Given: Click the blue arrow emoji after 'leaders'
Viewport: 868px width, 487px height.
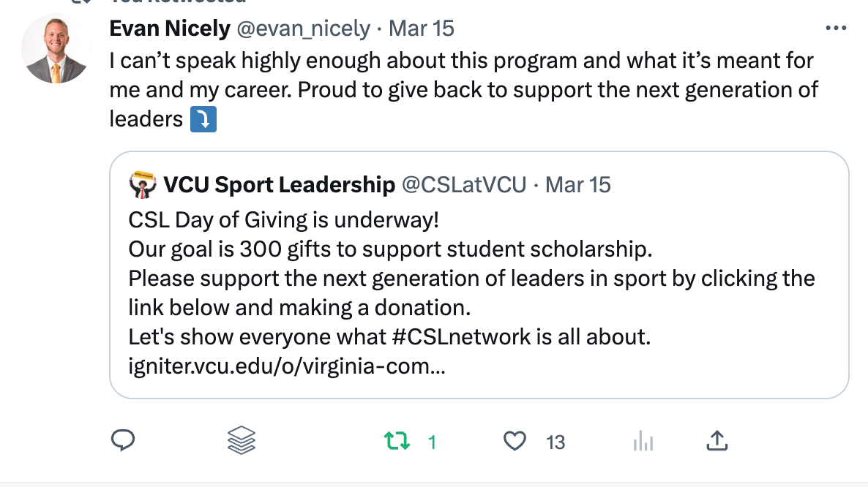Looking at the screenshot, I should (203, 119).
